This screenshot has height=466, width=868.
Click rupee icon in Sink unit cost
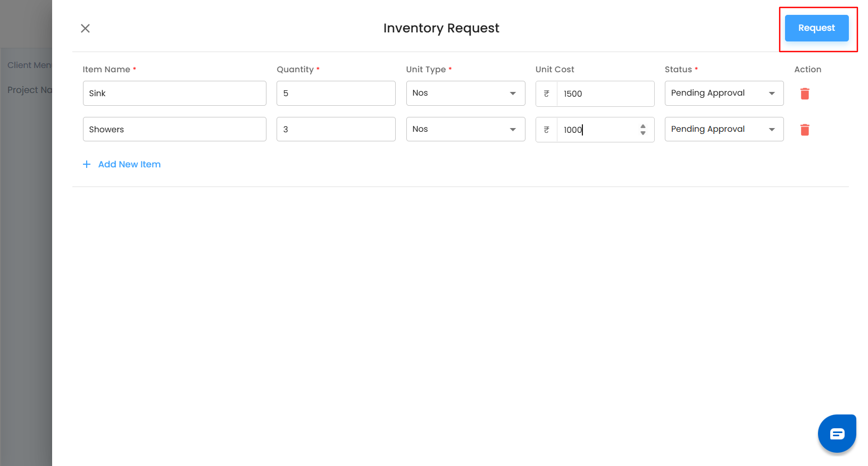tap(546, 94)
